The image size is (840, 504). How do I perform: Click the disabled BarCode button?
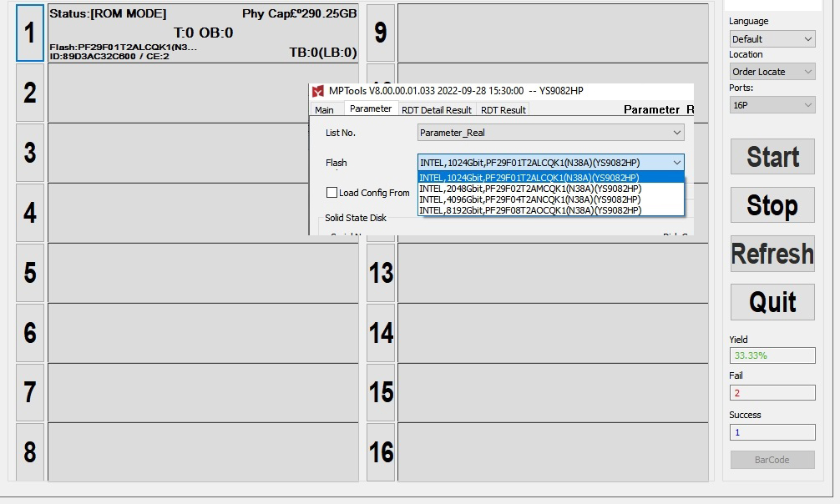pyautogui.click(x=772, y=460)
